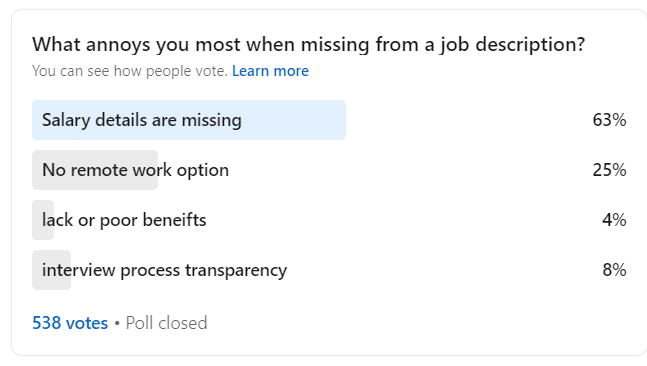Click 'You can see how people vote' text
647x366 pixels.
[130, 71]
